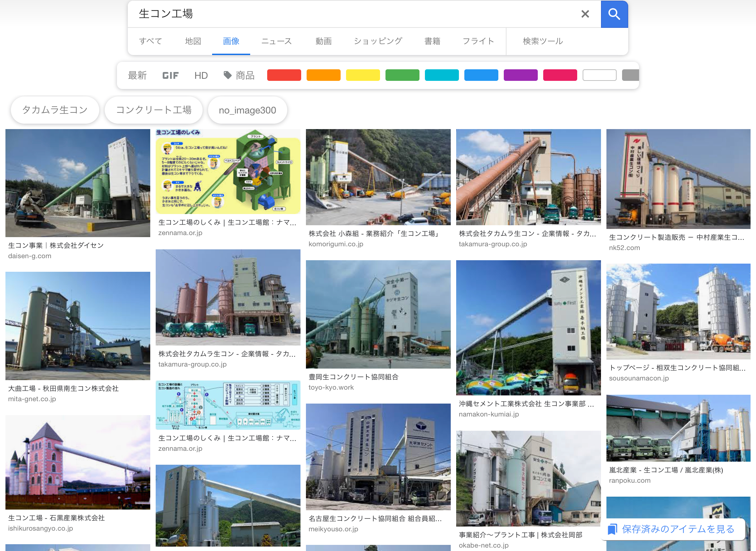Click the mita-gnet.co.jp source link
The image size is (756, 551).
32,399
